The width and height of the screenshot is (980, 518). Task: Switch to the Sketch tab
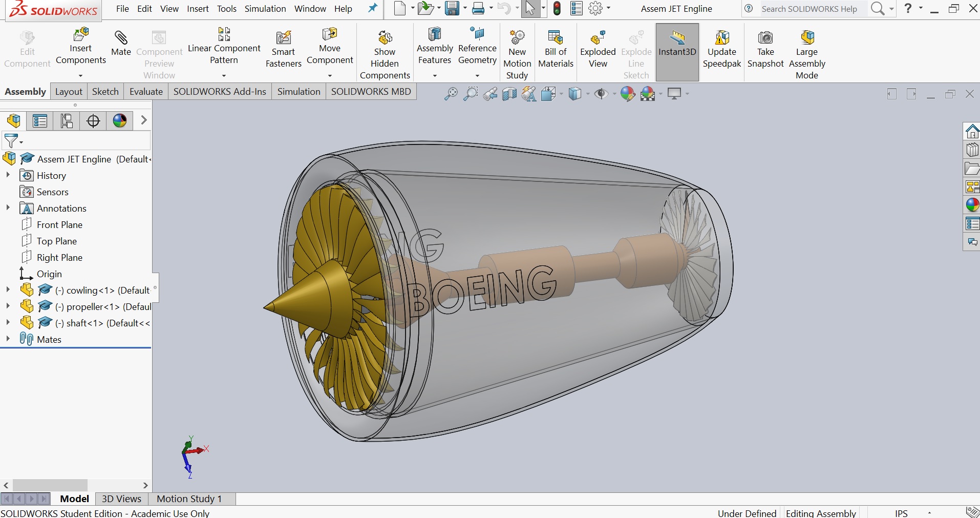pyautogui.click(x=105, y=92)
